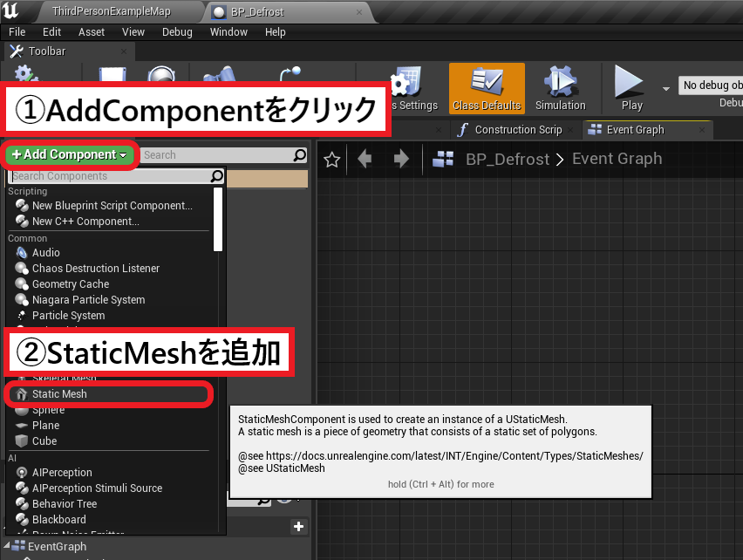This screenshot has width=743, height=560.
Task: Open the Help menu
Action: click(x=276, y=31)
